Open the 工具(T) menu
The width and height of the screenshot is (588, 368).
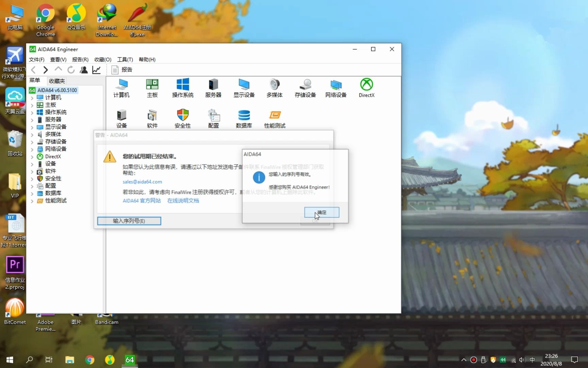click(x=125, y=59)
